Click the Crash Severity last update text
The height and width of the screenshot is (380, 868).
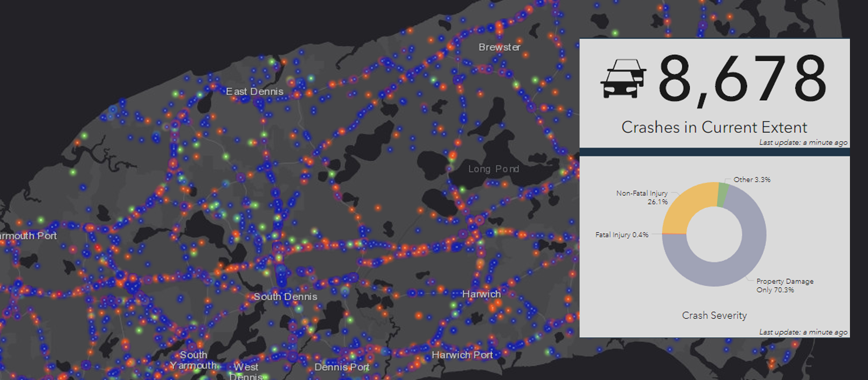click(803, 332)
